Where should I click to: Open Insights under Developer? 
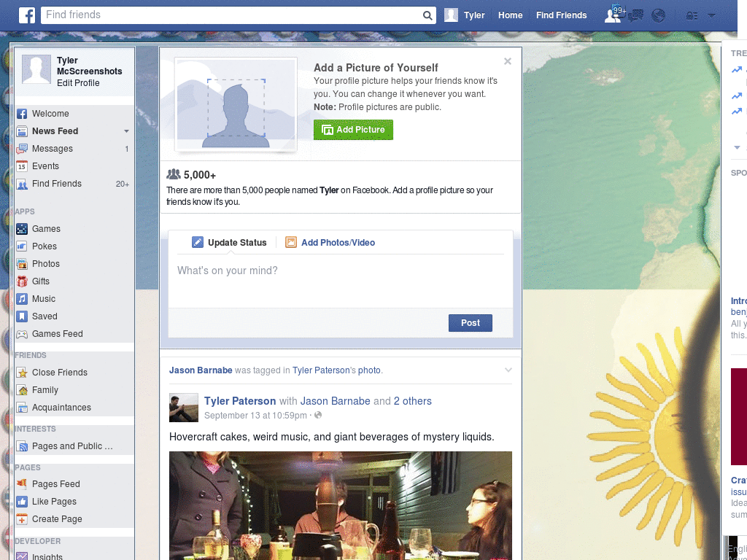(45, 556)
